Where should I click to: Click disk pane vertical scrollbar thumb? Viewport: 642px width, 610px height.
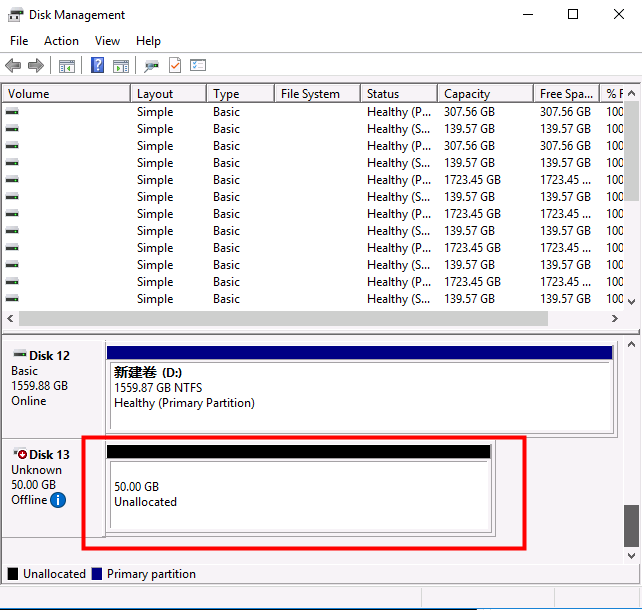point(631,526)
